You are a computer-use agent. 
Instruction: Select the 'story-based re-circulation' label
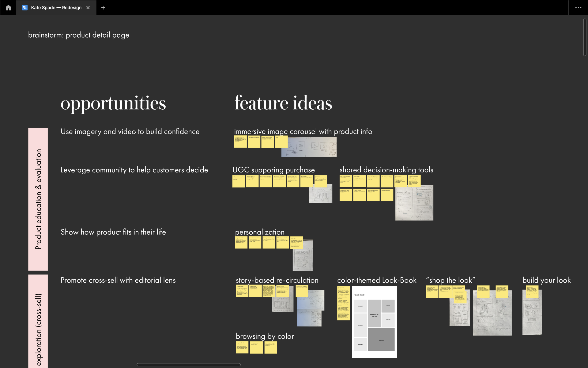(x=277, y=280)
